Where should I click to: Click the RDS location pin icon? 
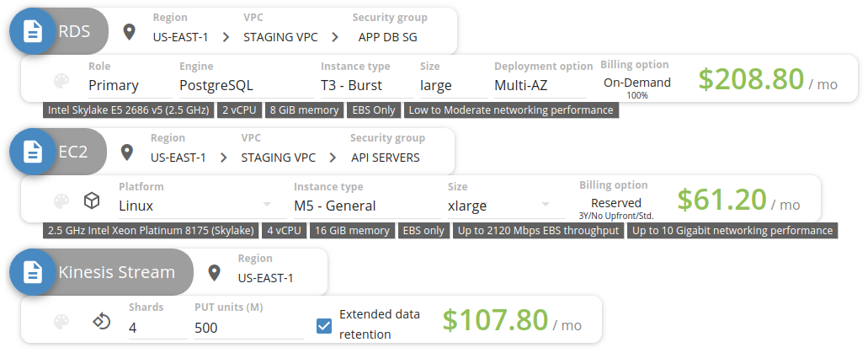[x=129, y=32]
